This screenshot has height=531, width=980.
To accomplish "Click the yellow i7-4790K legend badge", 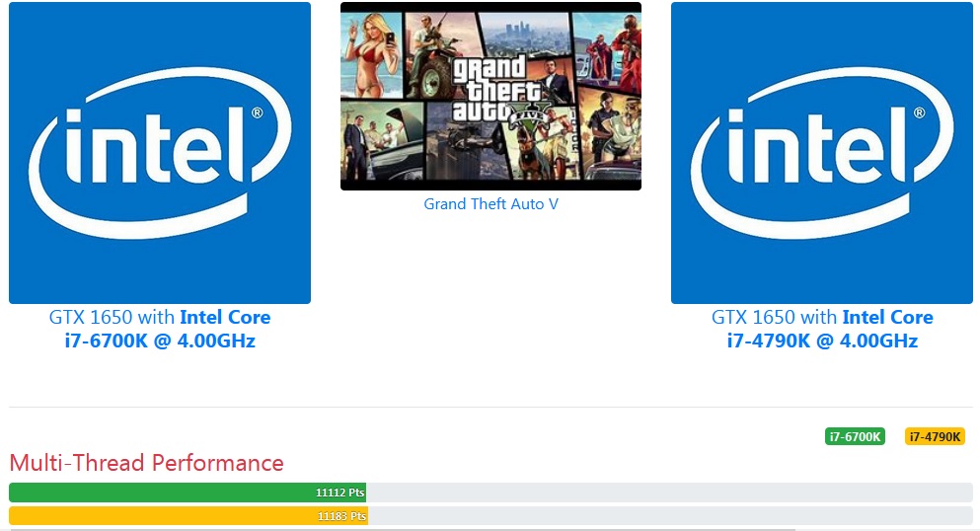I will (x=935, y=436).
